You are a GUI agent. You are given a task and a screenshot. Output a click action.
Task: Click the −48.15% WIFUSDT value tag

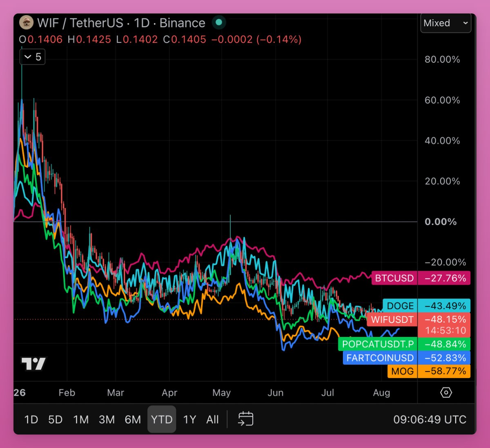coord(445,319)
